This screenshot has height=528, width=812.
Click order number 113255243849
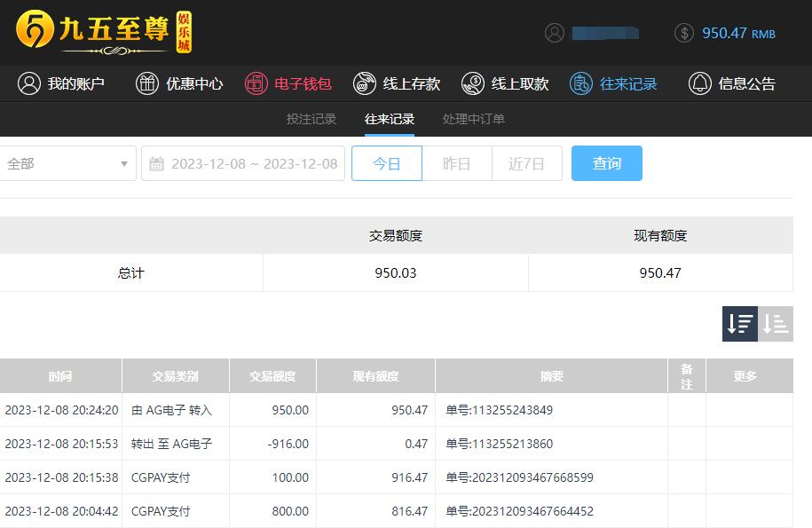[x=500, y=410]
